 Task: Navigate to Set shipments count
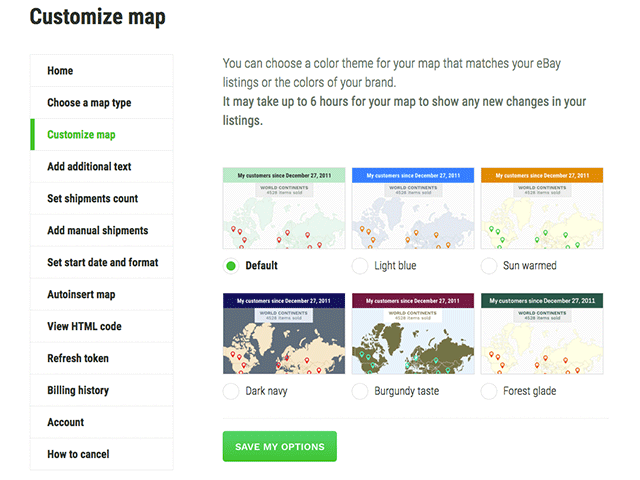pyautogui.click(x=92, y=199)
